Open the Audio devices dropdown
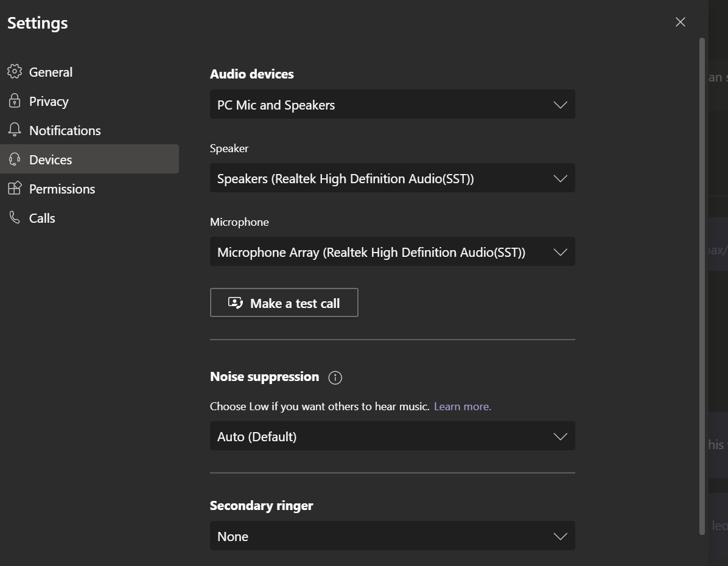 (x=392, y=105)
